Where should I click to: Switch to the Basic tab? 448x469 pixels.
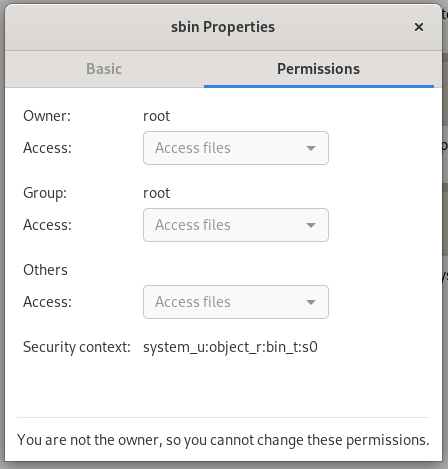pos(104,69)
